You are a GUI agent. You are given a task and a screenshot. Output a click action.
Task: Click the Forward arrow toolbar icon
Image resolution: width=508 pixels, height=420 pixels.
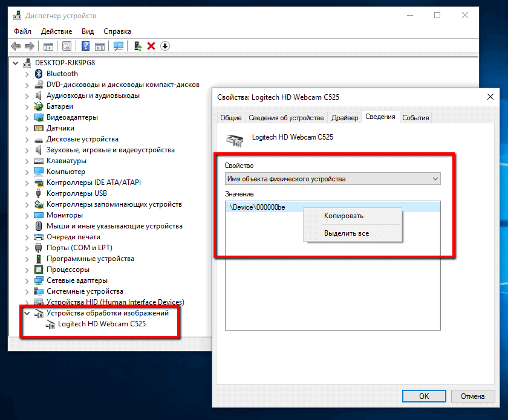[x=30, y=47]
